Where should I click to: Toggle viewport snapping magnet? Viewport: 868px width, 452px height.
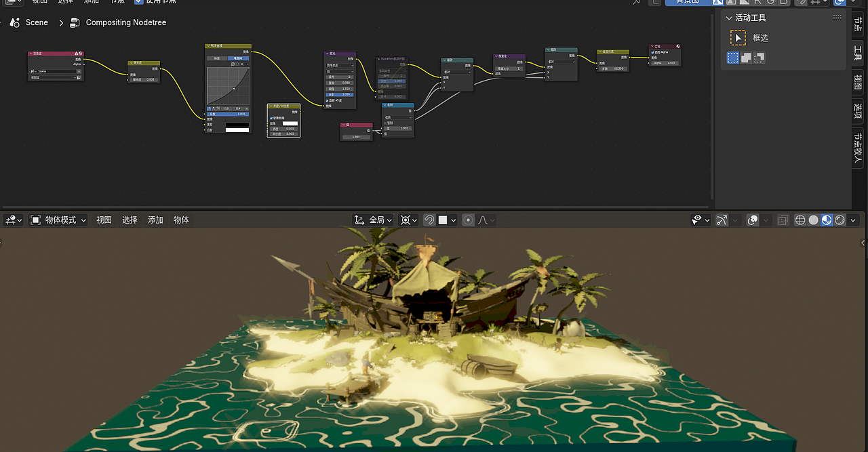coord(429,220)
